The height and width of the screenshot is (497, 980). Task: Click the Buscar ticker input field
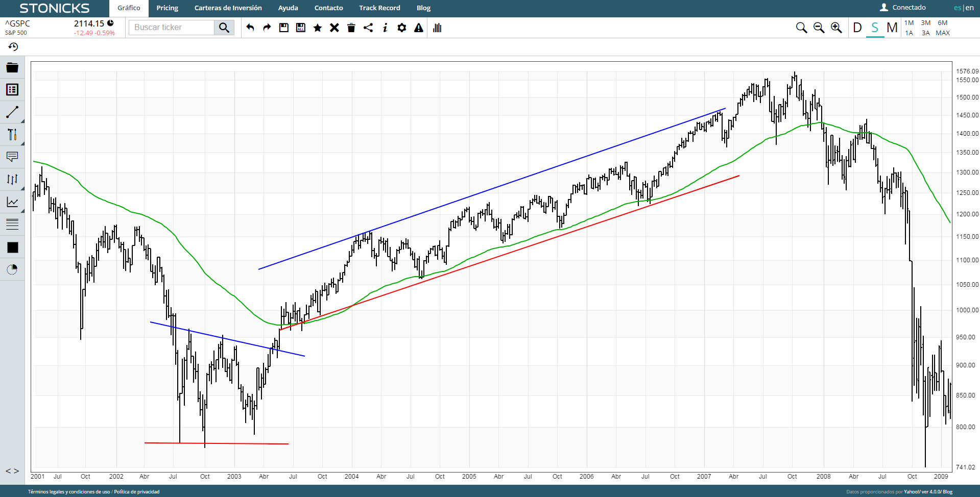pos(172,28)
